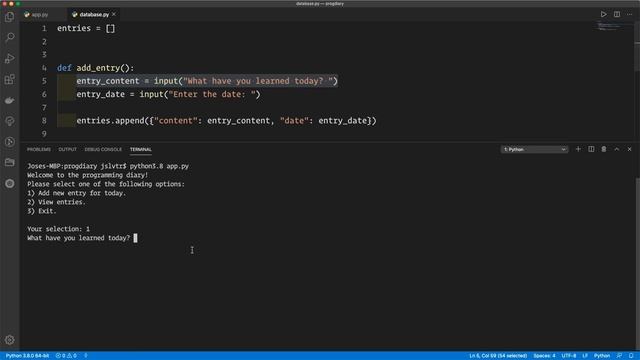The width and height of the screenshot is (640, 360).
Task: Open the DEBUG CONSOLE panel tab
Action: [103, 149]
